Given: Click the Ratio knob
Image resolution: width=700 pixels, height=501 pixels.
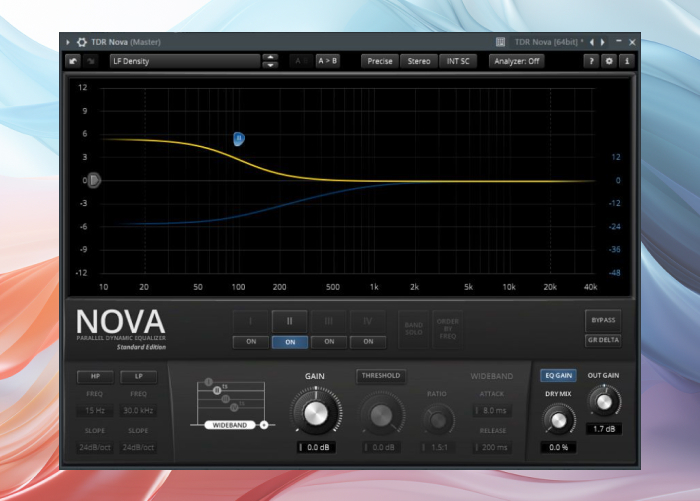Looking at the screenshot, I should (x=438, y=420).
